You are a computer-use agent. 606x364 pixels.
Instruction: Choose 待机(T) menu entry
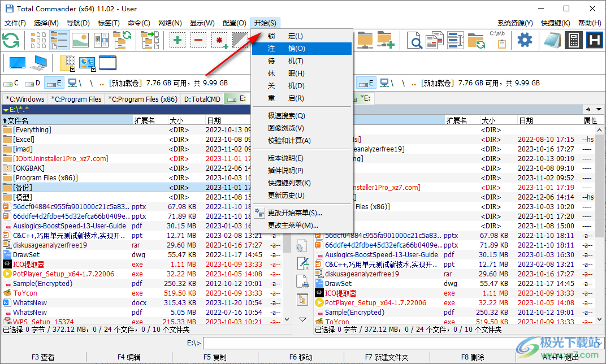click(302, 60)
